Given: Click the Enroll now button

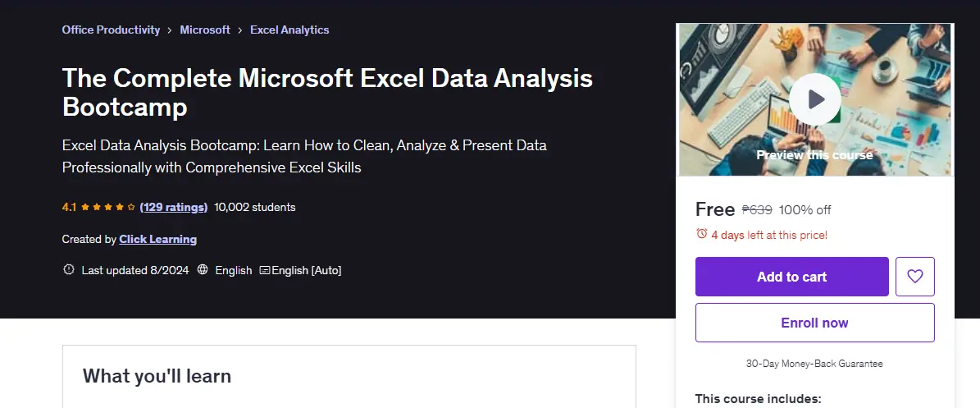Looking at the screenshot, I should coord(815,323).
